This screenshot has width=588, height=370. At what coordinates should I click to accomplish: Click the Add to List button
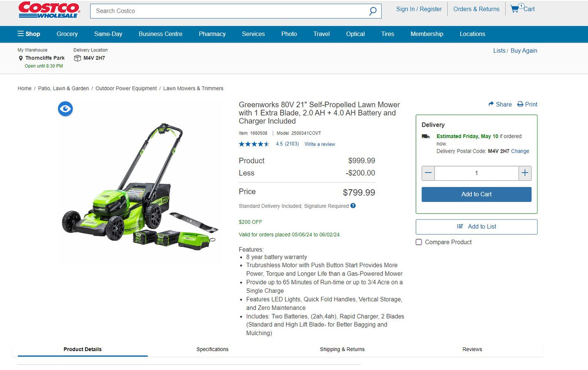click(x=477, y=227)
